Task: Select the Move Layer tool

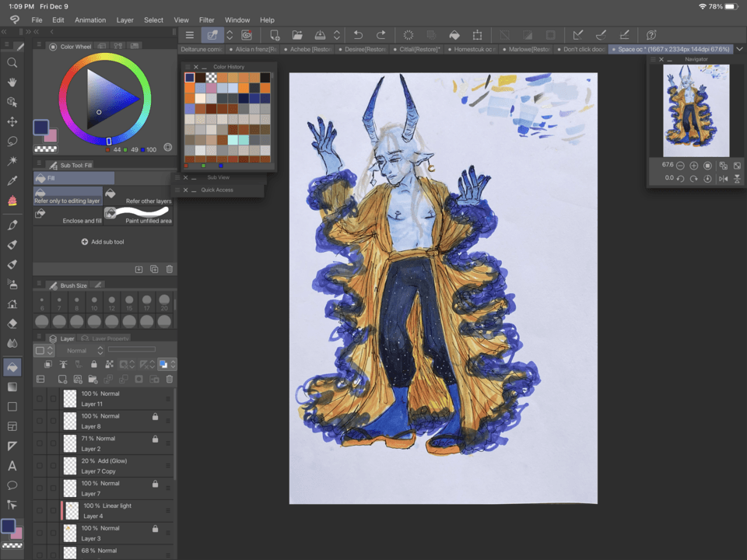Action: [12, 122]
